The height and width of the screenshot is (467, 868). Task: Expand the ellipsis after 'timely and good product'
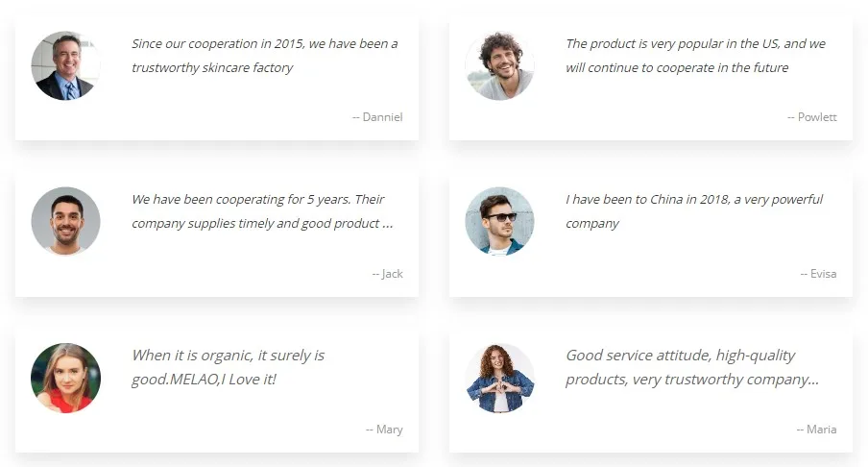388,225
